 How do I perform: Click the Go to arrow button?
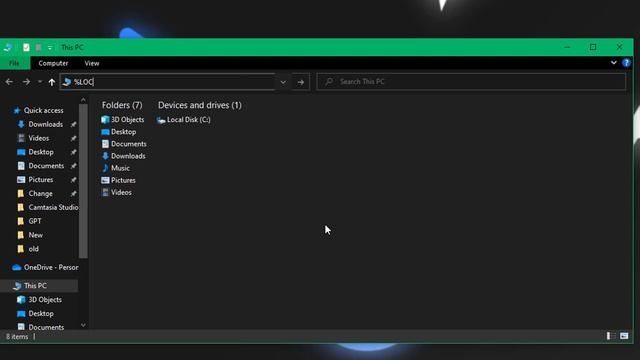tap(301, 82)
